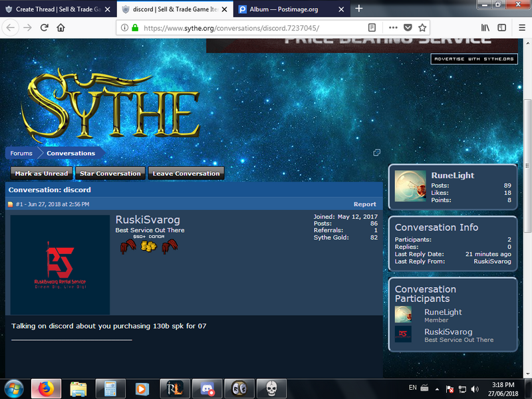This screenshot has height=399, width=532.
Task: Open a new browser tab
Action: coord(359,9)
